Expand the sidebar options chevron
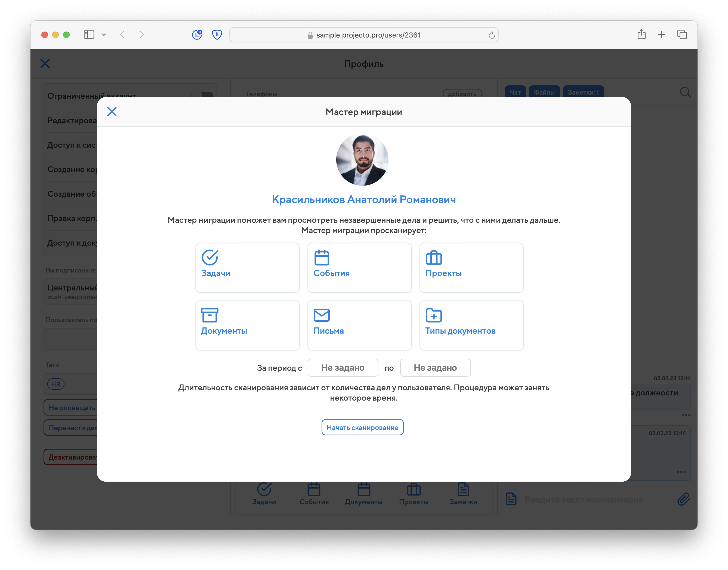 click(104, 35)
